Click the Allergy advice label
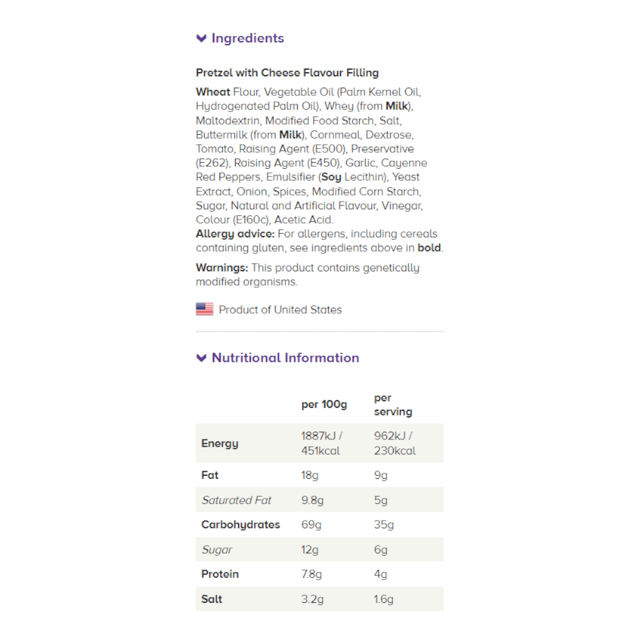 tap(235, 234)
